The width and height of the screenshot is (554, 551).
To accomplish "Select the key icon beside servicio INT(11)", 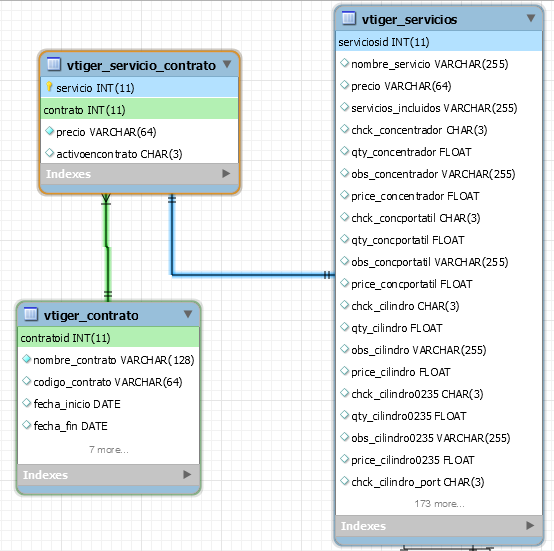I will point(49,87).
